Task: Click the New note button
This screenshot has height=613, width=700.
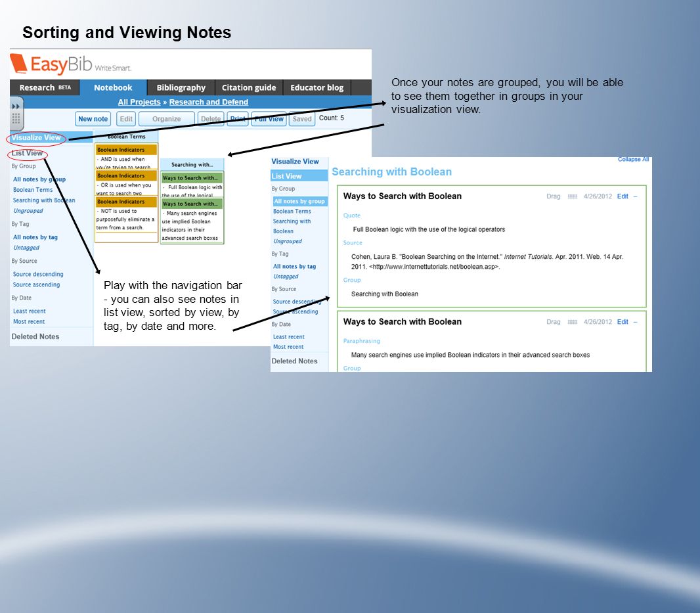Action: 93,119
